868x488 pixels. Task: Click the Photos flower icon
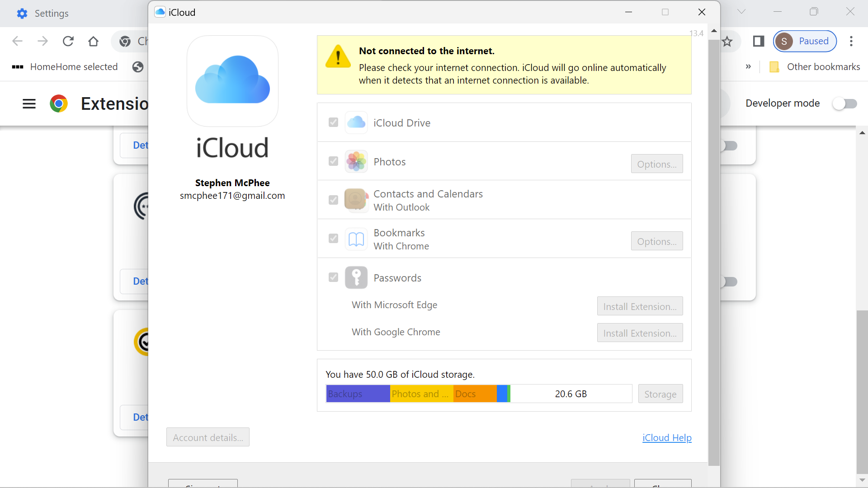pyautogui.click(x=356, y=161)
